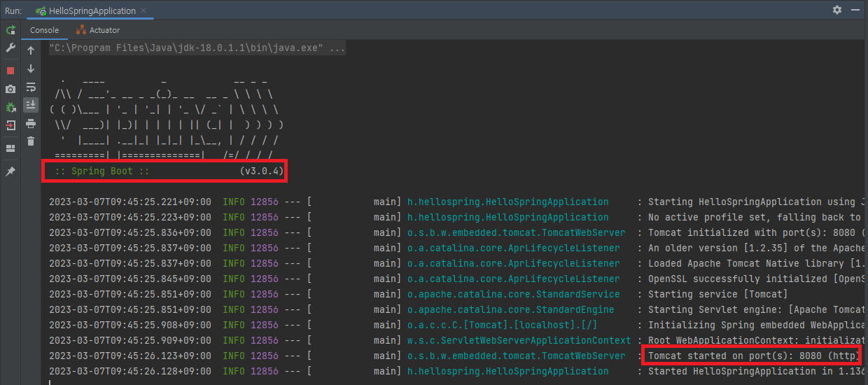Toggle the Pin Tab pushpin icon
Viewport: 868px width, 385px height.
10,171
